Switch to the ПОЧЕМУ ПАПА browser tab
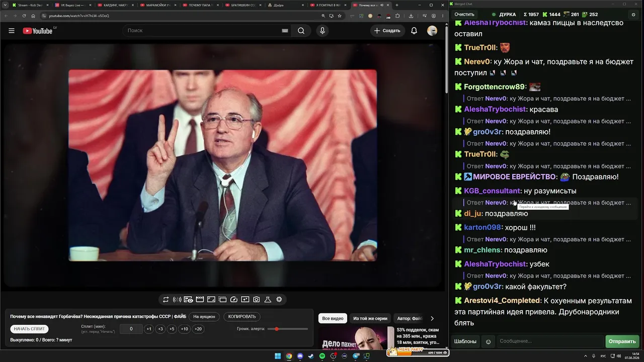This screenshot has height=362, width=644. tap(201, 5)
